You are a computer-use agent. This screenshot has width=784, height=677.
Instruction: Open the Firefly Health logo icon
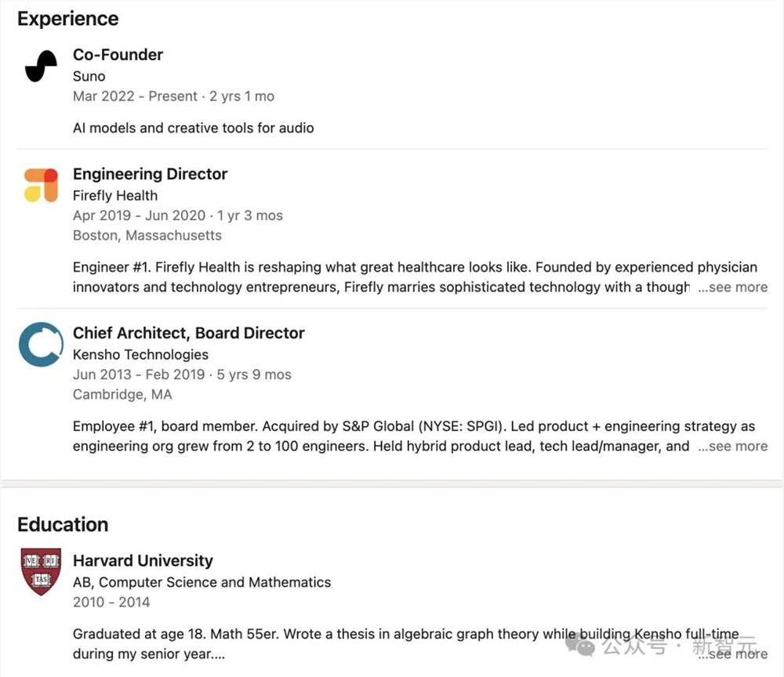tap(41, 185)
